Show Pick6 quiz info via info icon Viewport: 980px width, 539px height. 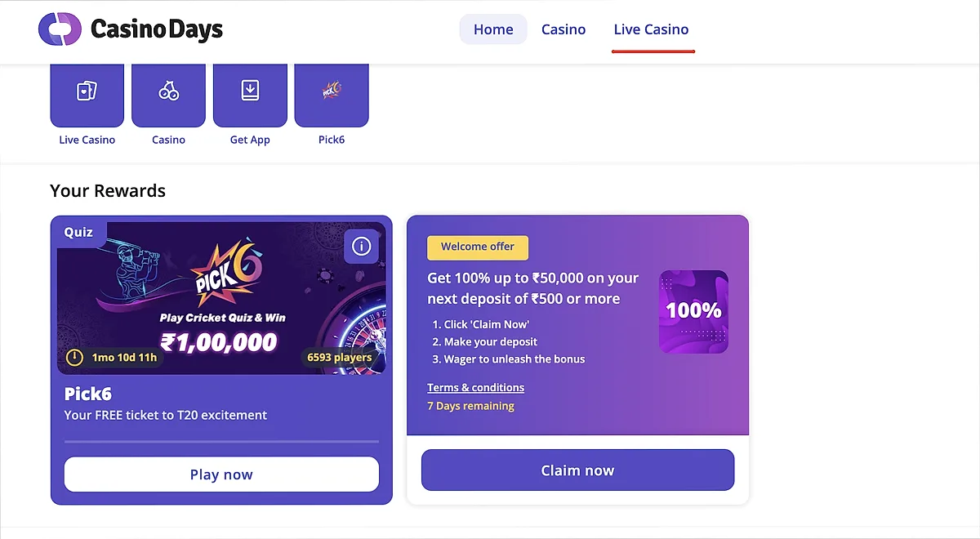coord(361,246)
